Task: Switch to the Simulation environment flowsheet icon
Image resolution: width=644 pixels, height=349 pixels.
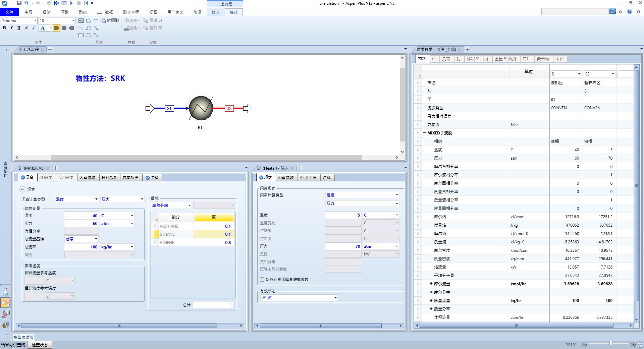Action: 6,303
